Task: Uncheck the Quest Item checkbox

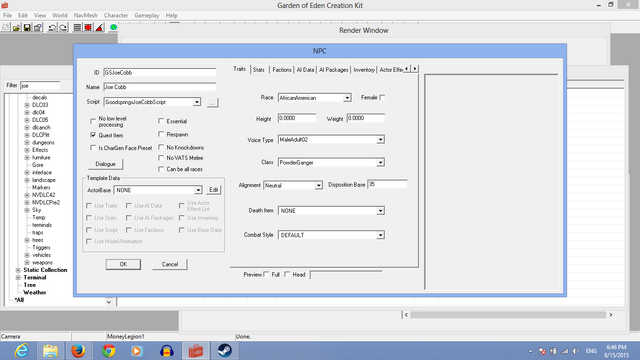Action: 93,135
